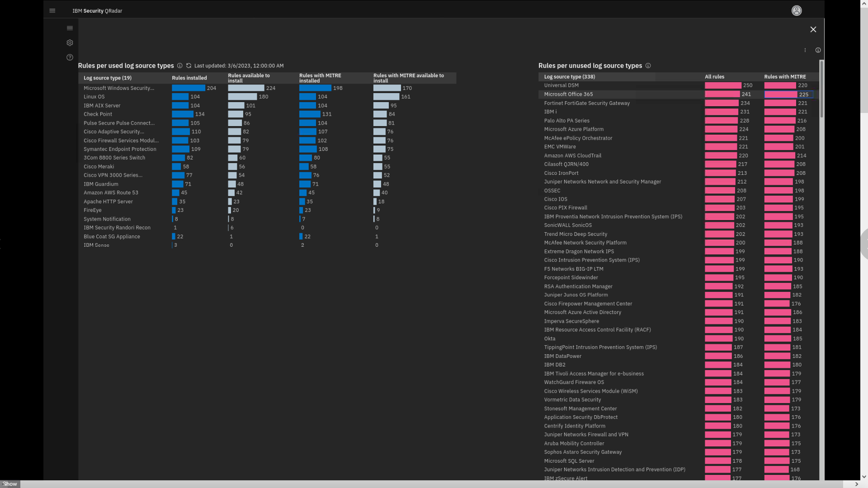Click refresh icon beside Last updated

pos(189,66)
